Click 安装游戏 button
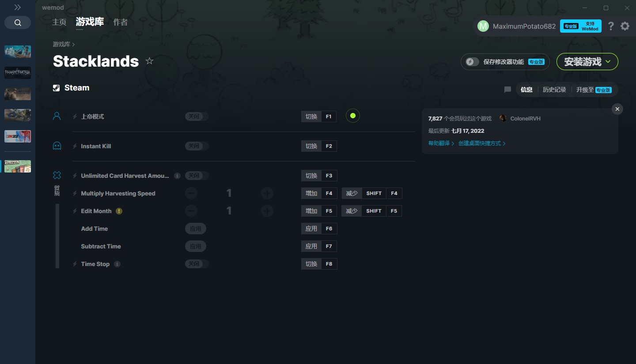Screen dimensions: 636x364 tap(587, 62)
